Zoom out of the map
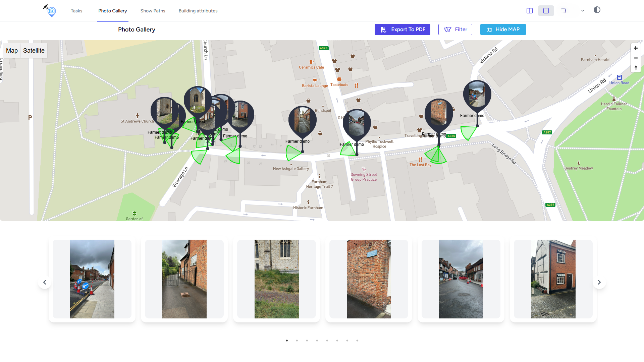This screenshot has width=644, height=362. pyautogui.click(x=636, y=58)
